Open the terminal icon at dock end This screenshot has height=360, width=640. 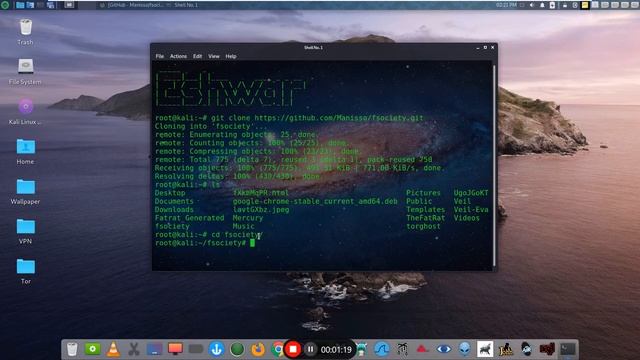pyautogui.click(x=567, y=349)
